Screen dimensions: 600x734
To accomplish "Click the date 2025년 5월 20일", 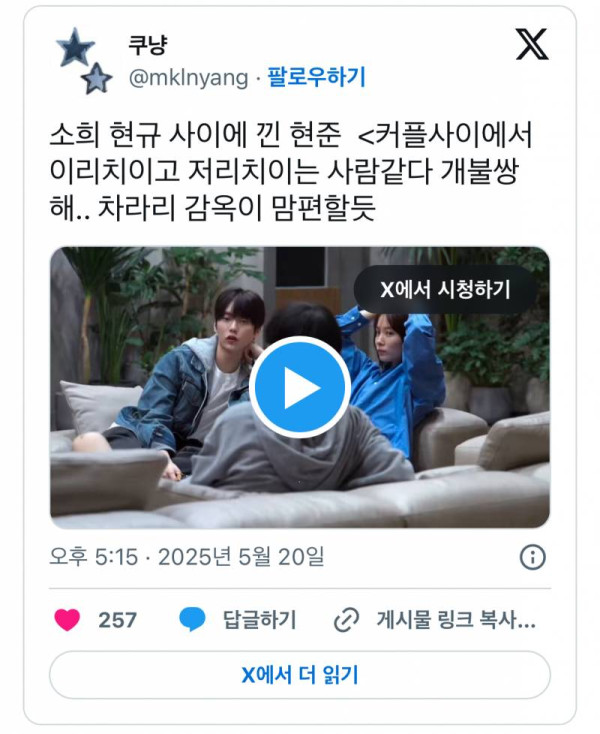I will tap(241, 557).
